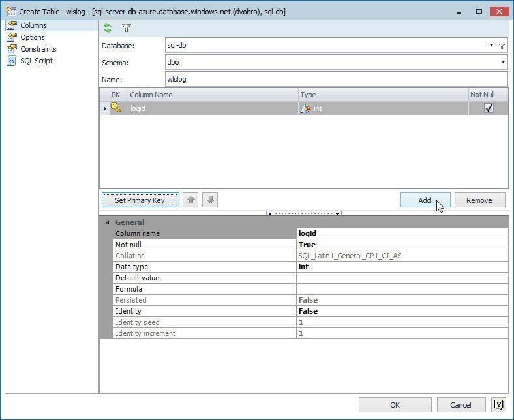Image resolution: width=514 pixels, height=420 pixels.
Task: Click the filter icon beside Database field
Action: click(502, 46)
